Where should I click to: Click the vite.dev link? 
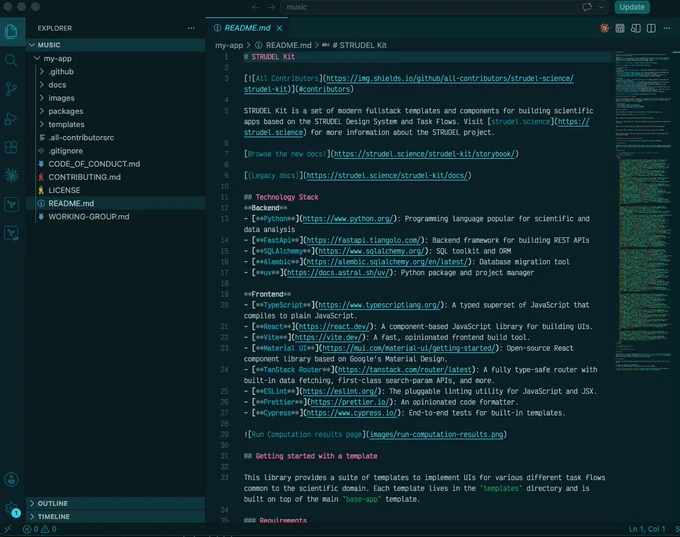(x=327, y=337)
